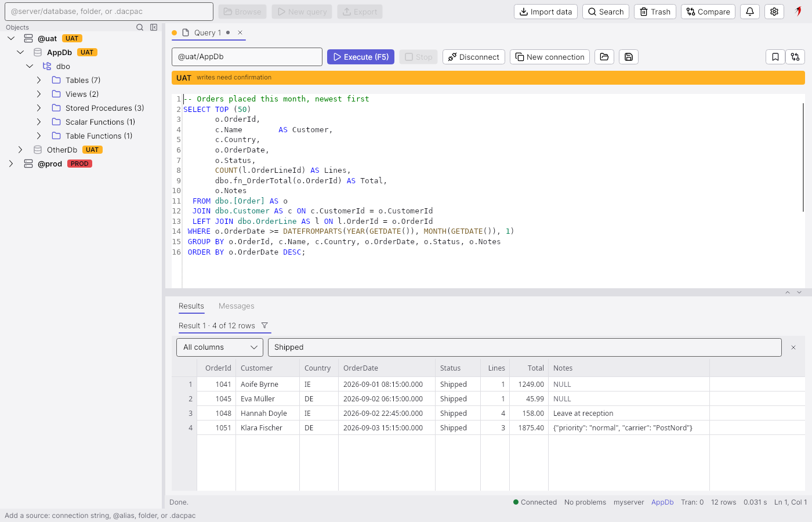Screen dimensions: 812x522
Task: Click the AppDb link in the status bar
Action: pos(662,502)
